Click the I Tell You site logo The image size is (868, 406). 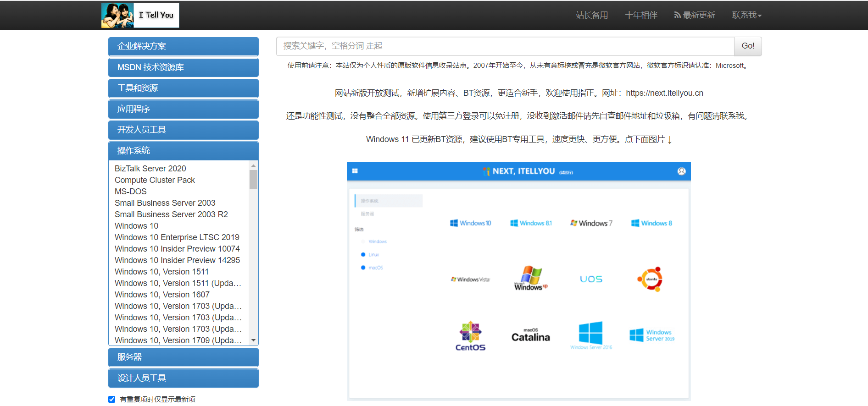tap(140, 15)
